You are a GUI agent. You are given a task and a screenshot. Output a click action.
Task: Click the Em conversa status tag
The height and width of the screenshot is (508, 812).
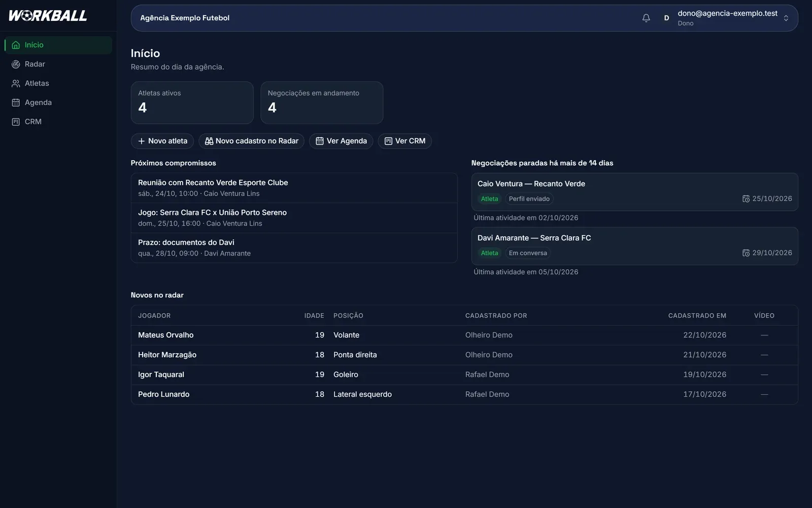pos(528,253)
